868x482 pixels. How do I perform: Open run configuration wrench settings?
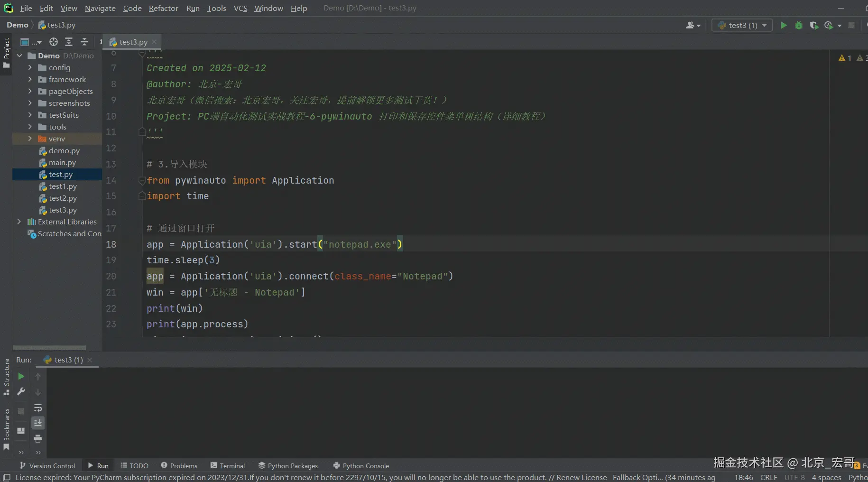pyautogui.click(x=21, y=391)
